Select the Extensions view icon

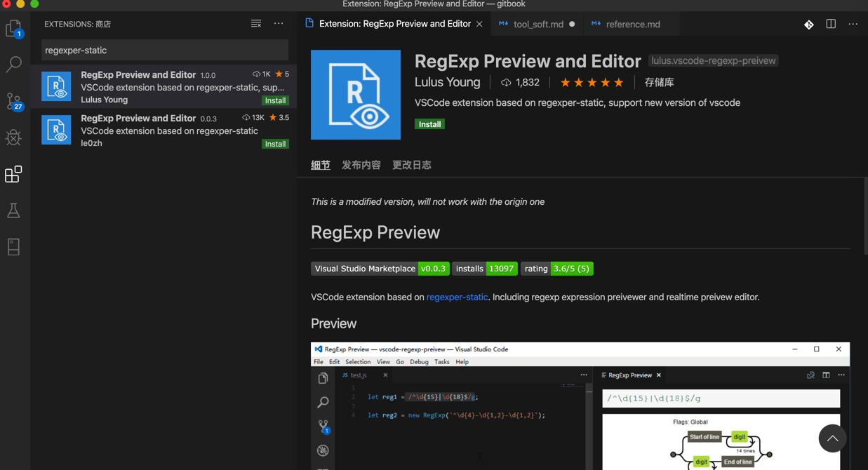[x=14, y=174]
